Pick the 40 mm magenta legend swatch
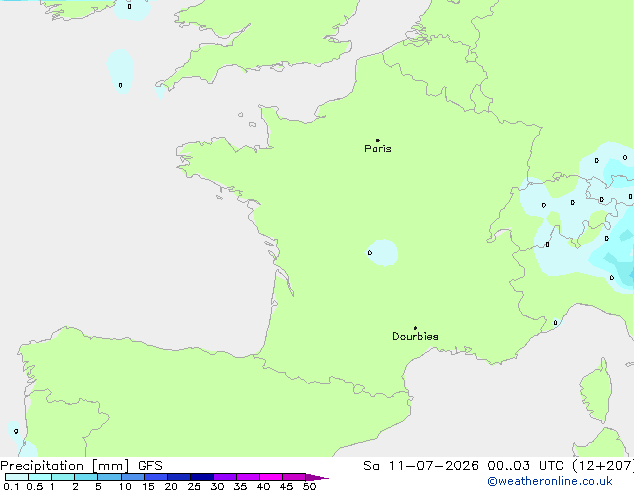Screen dimensions: 634x490 [x=271, y=477]
